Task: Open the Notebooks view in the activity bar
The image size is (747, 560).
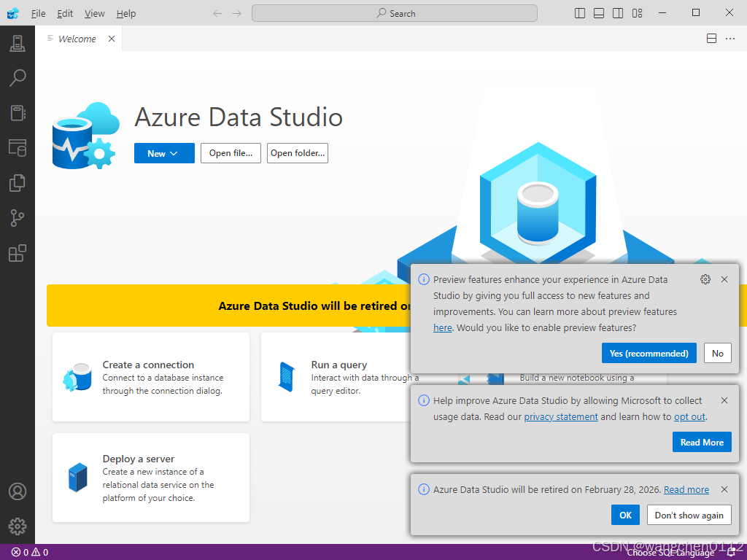Action: 18,113
